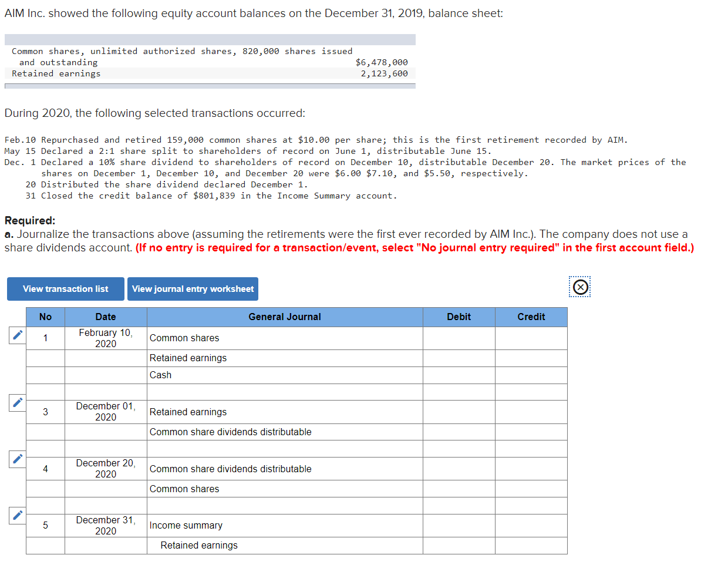Click the General Journal column header
Image resolution: width=728 pixels, height=565 pixels.
285,317
